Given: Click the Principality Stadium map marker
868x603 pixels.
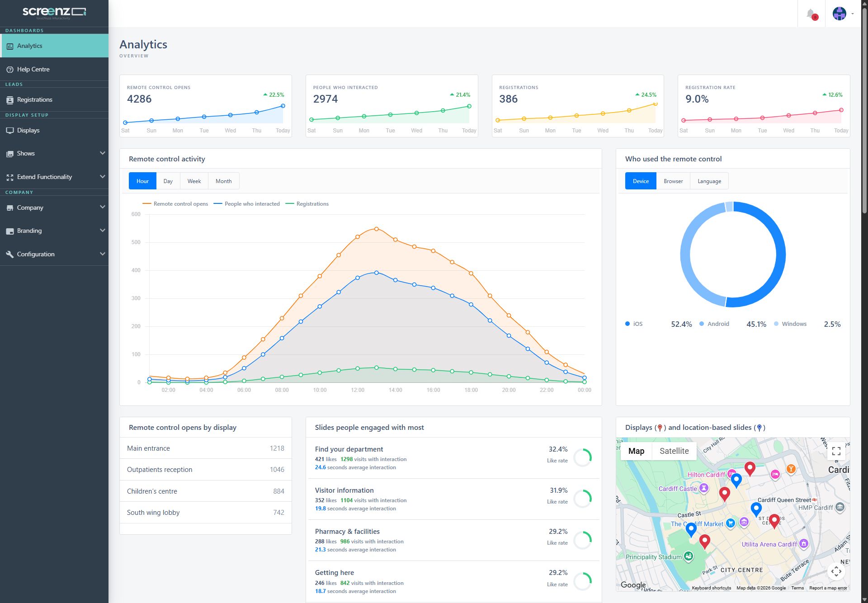Looking at the screenshot, I should pos(688,556).
